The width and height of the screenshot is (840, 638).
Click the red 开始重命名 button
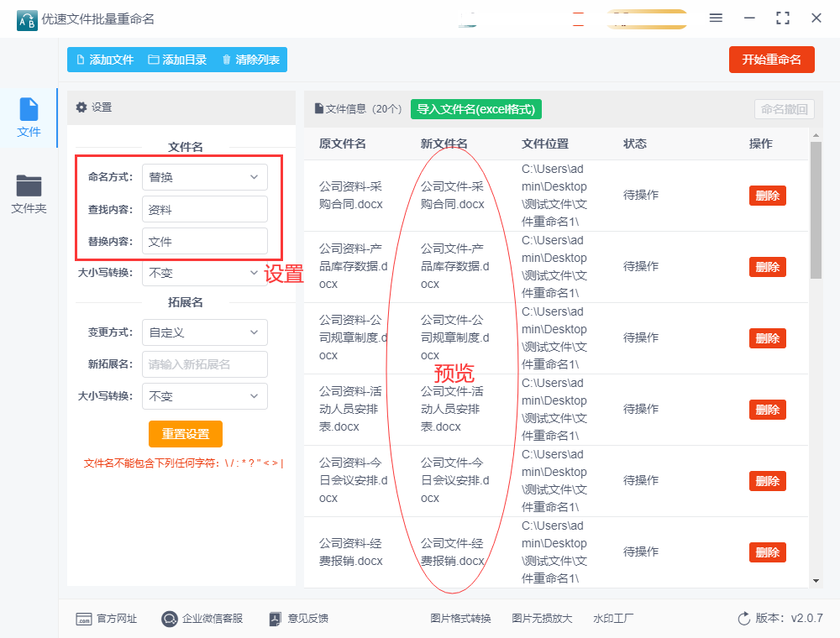pyautogui.click(x=771, y=60)
